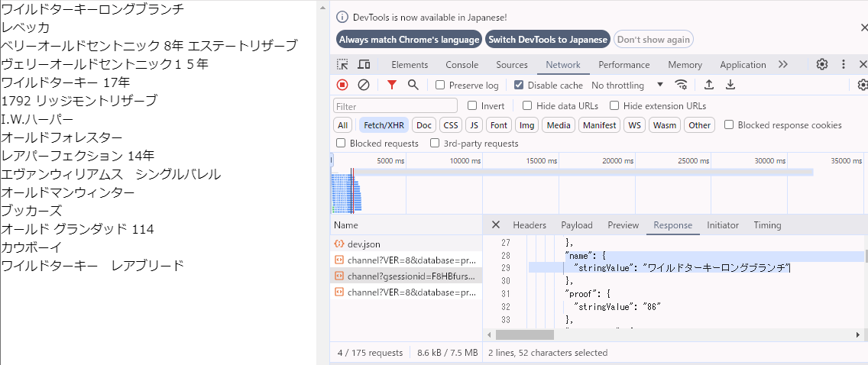
Task: Switch to the Console panel tab
Action: coord(462,65)
